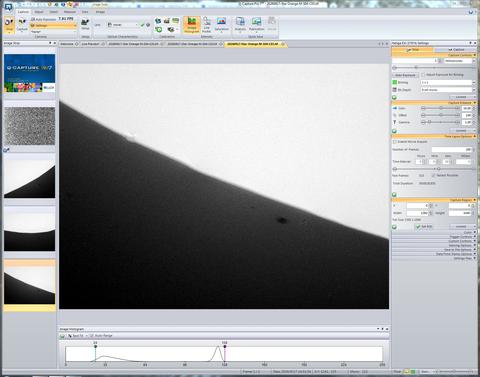Select the Measure ribbon tab
This screenshot has width=480, height=377.
70,12
